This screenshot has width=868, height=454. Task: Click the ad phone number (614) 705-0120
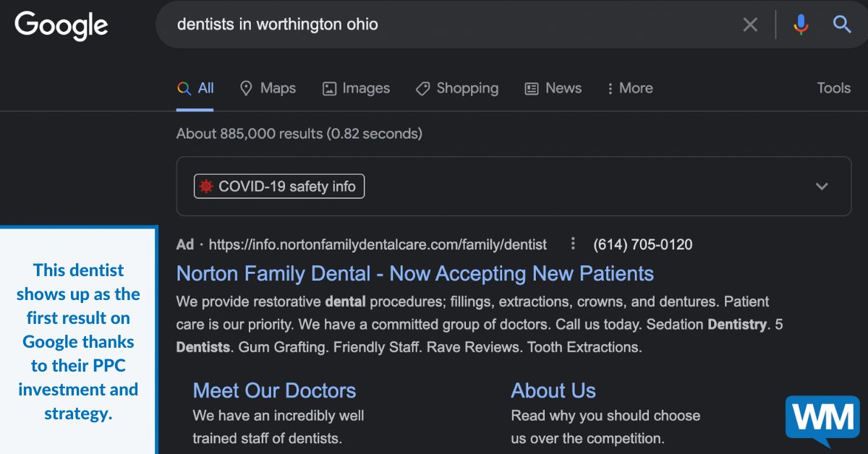click(x=642, y=244)
